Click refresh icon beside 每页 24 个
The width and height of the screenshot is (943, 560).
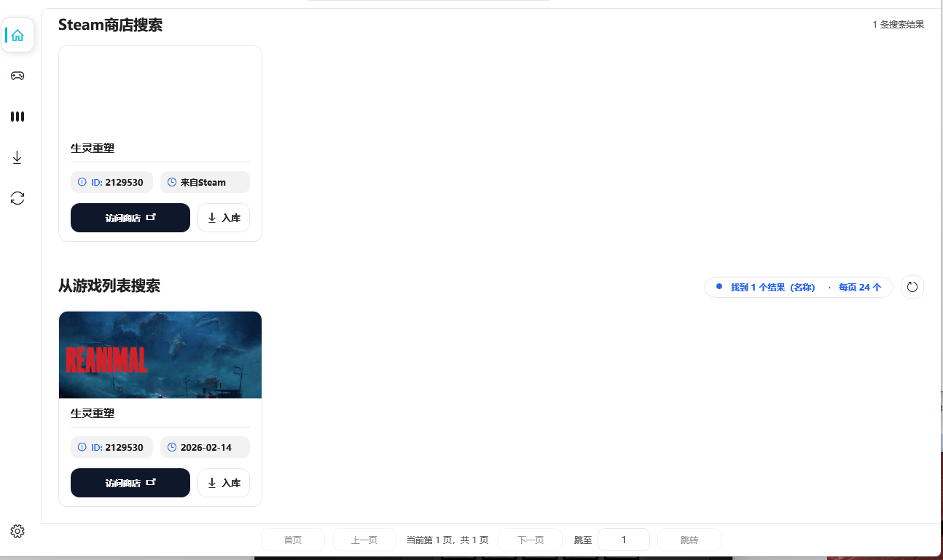pyautogui.click(x=912, y=287)
